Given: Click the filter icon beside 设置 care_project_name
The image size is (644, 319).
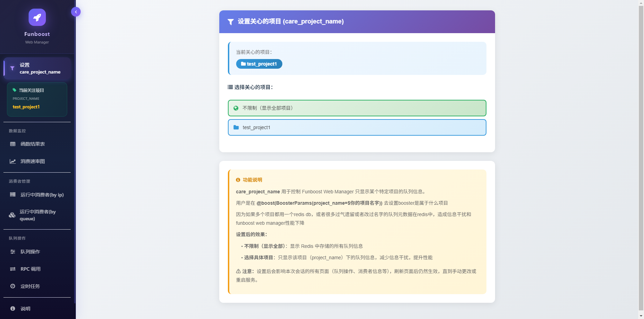Looking at the screenshot, I should point(12,68).
